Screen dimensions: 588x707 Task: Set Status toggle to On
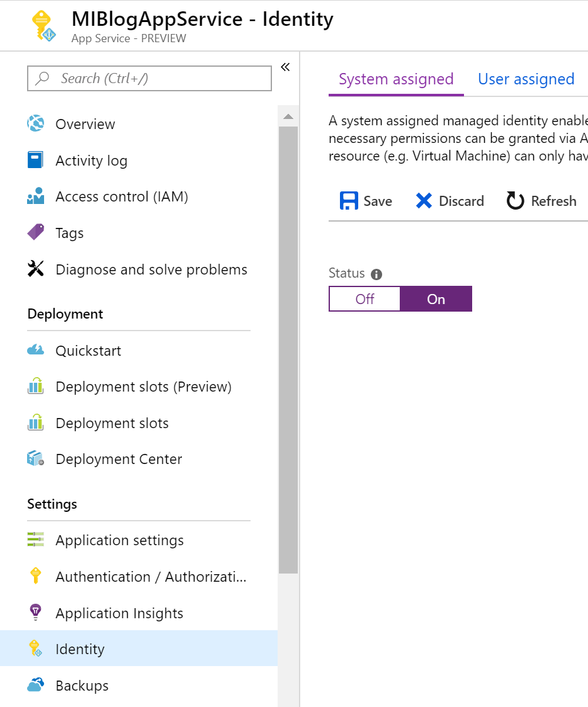coord(436,299)
